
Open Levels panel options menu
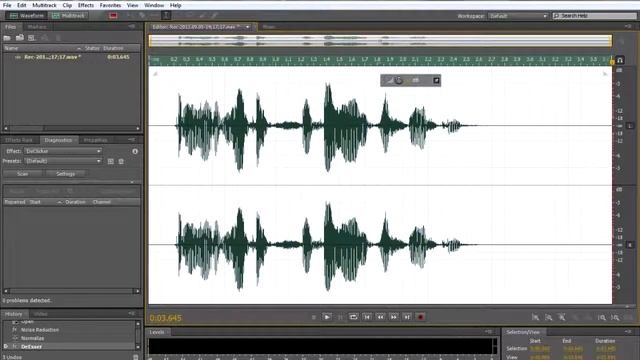489,332
